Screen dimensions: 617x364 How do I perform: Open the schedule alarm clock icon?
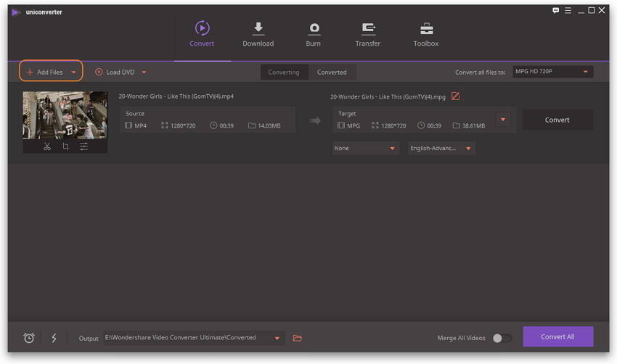(29, 338)
